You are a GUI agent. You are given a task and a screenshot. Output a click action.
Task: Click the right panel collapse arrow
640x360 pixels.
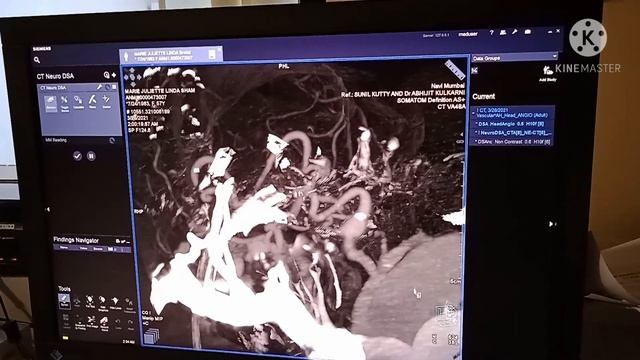(x=551, y=224)
